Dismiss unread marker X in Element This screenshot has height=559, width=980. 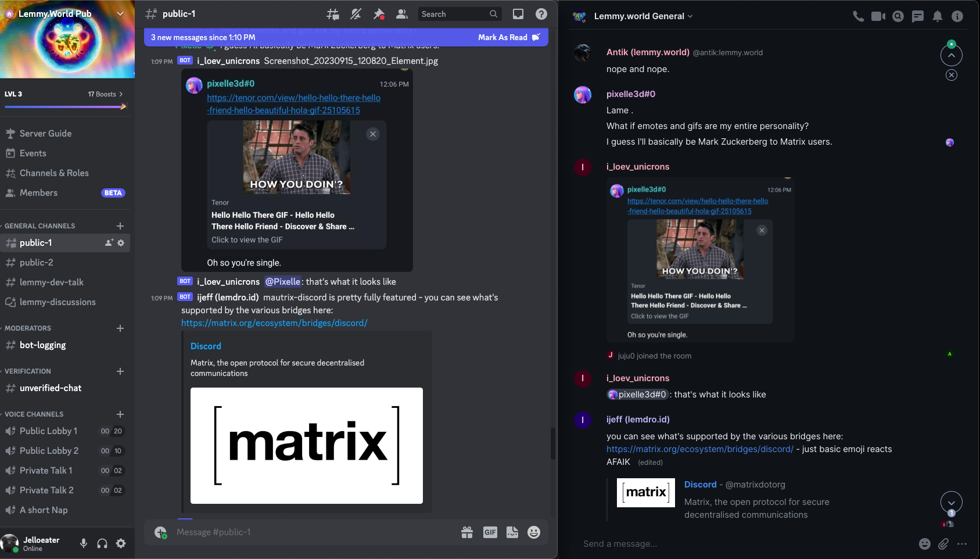pos(952,75)
